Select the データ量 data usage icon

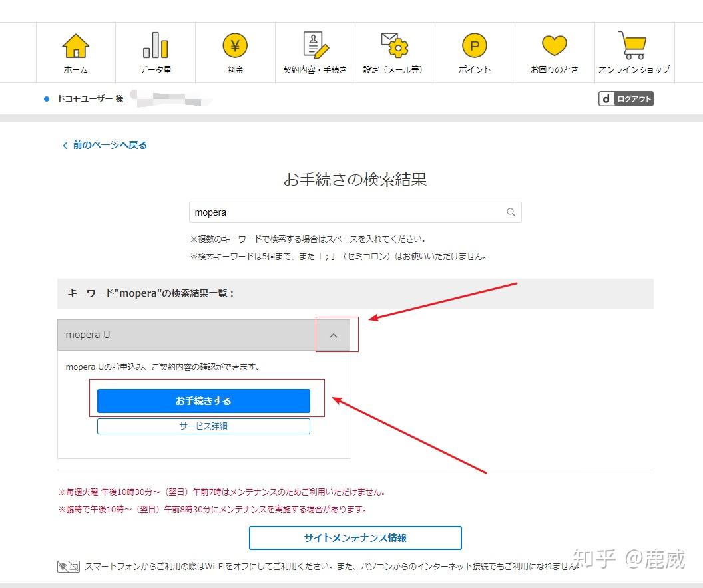(x=155, y=52)
